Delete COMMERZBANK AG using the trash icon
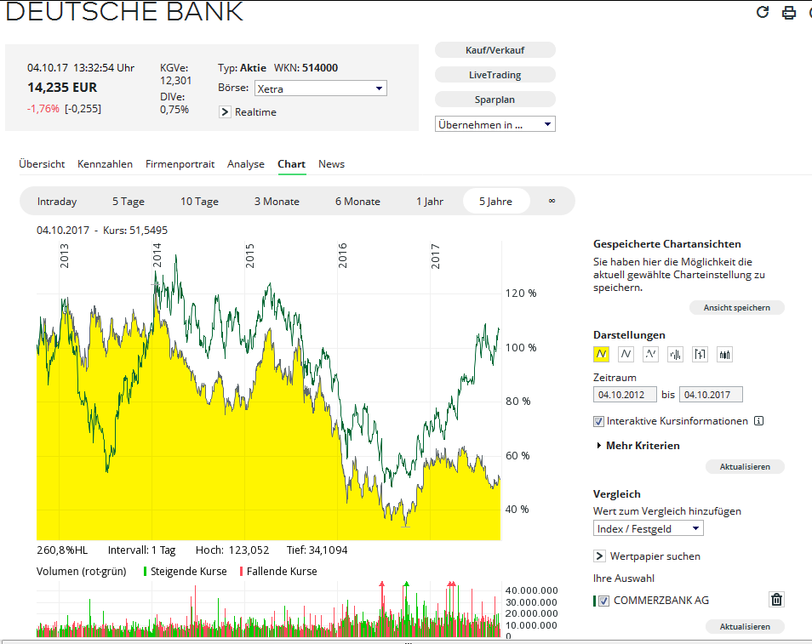Screen dimensions: 812x644 tap(776, 599)
